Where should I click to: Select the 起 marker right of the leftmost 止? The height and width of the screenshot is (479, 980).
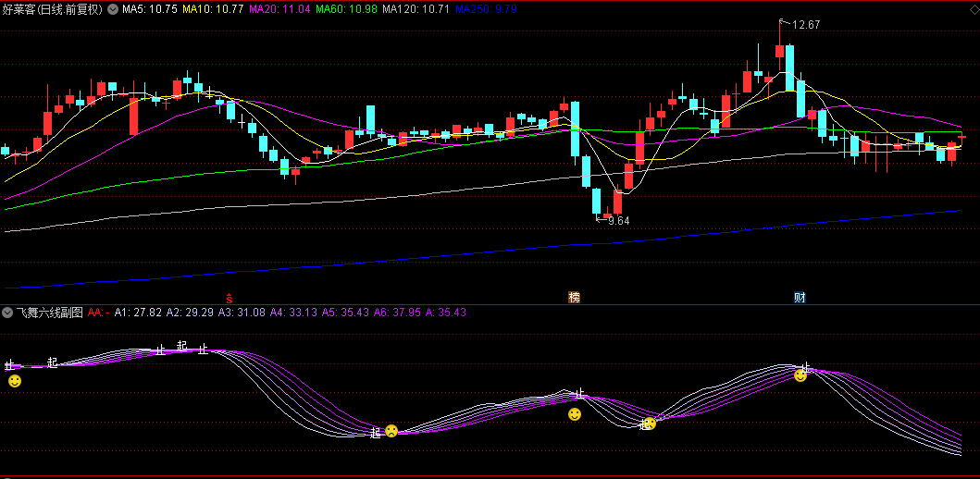tap(53, 362)
